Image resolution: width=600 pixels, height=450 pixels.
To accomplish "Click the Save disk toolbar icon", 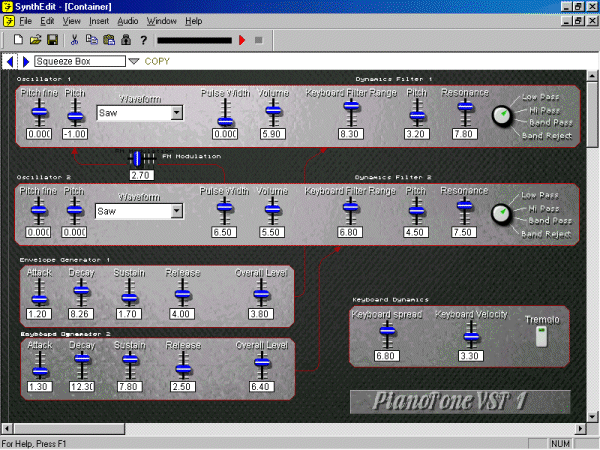I will coord(51,40).
